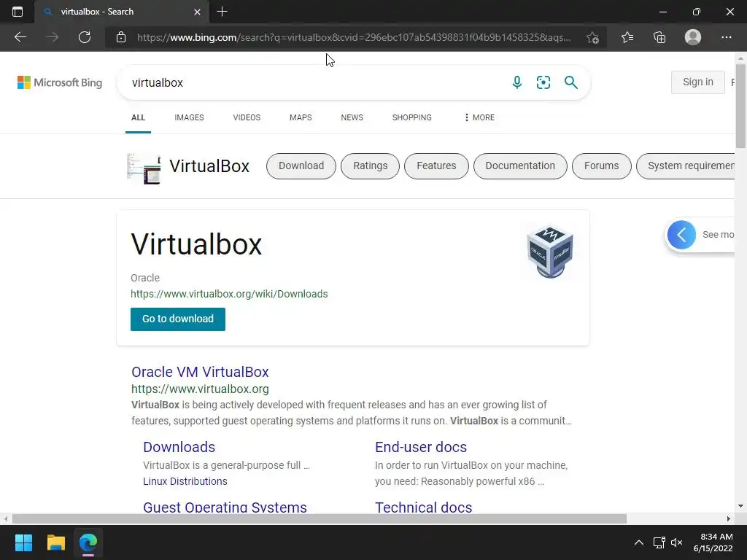Click the horizontal scrollbar right arrow
Image resolution: width=747 pixels, height=560 pixels.
click(729, 518)
